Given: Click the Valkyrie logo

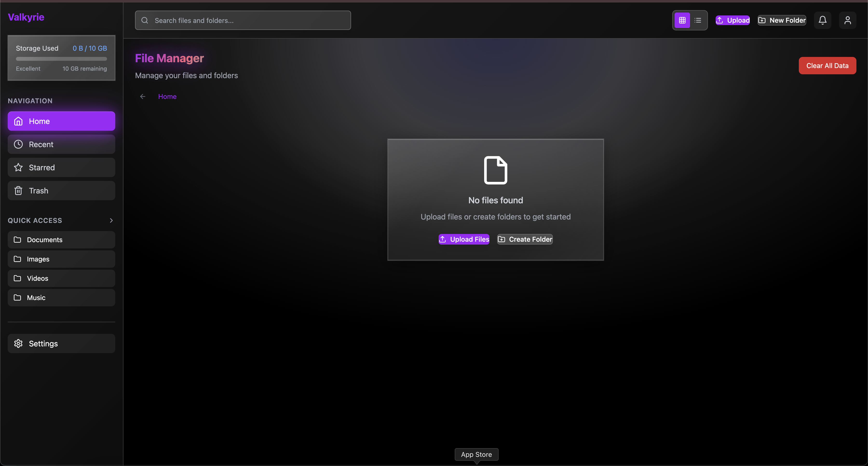Looking at the screenshot, I should 26,17.
